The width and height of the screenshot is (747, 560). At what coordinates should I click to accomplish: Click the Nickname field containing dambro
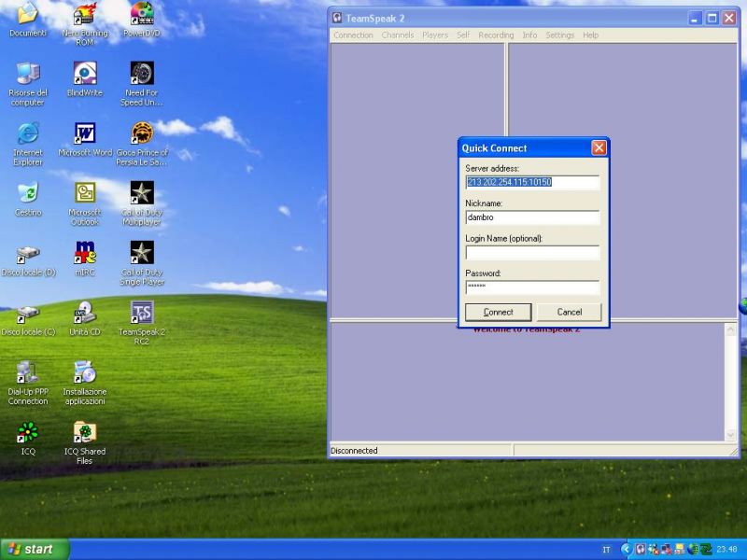coord(532,217)
